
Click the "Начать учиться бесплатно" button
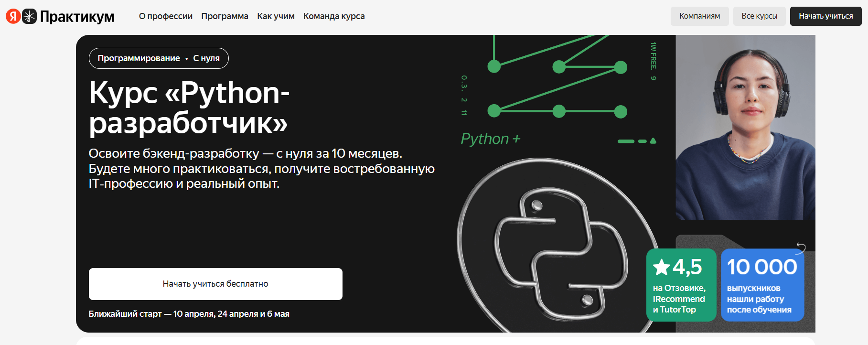pos(215,284)
